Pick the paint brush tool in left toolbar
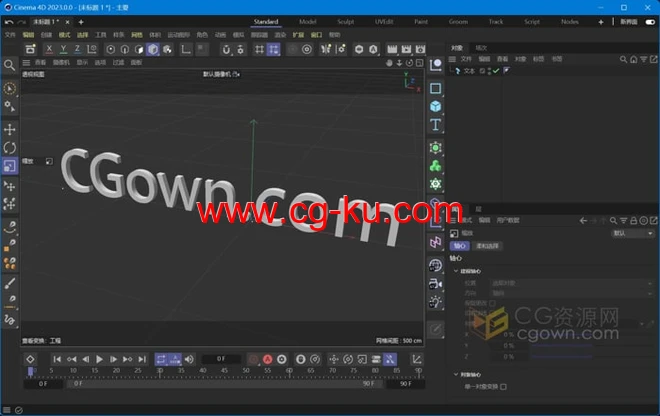Viewport: 660px width, 416px height. (9, 283)
